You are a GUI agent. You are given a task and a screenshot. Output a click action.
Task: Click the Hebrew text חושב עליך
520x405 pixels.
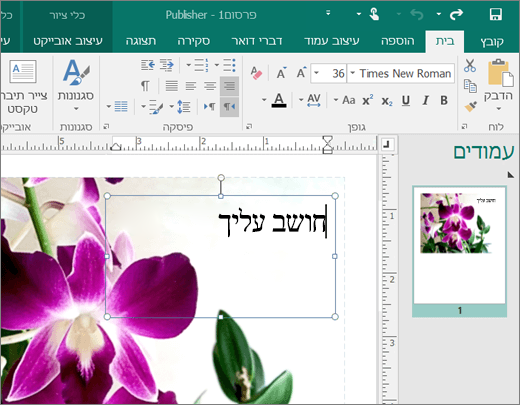(x=272, y=223)
